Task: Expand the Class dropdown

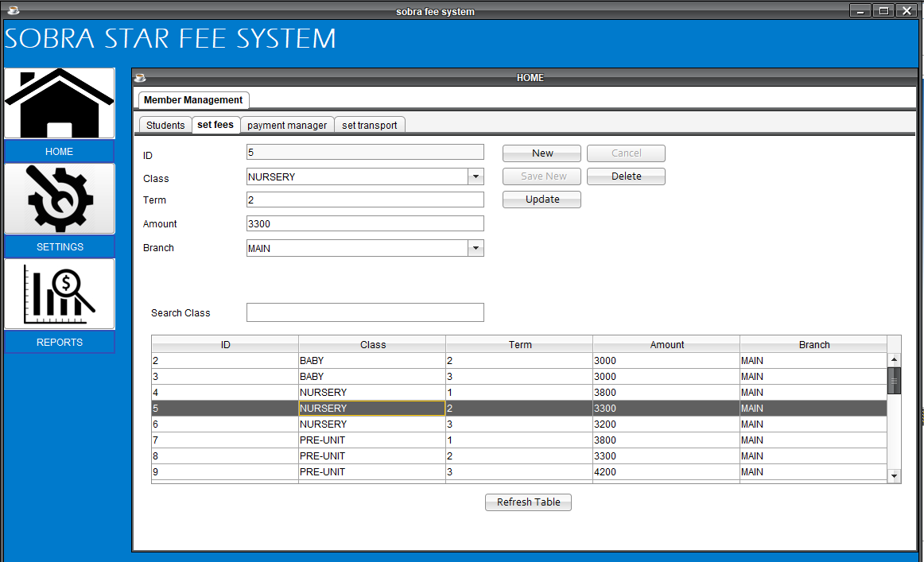Action: (x=476, y=176)
